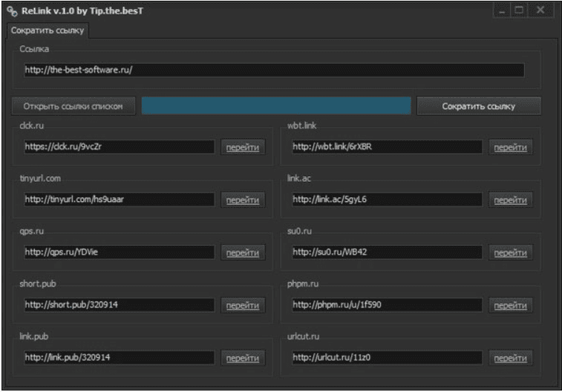The height and width of the screenshot is (392, 562).
Task: Open the перейти link for tinyurl.com
Action: click(243, 200)
